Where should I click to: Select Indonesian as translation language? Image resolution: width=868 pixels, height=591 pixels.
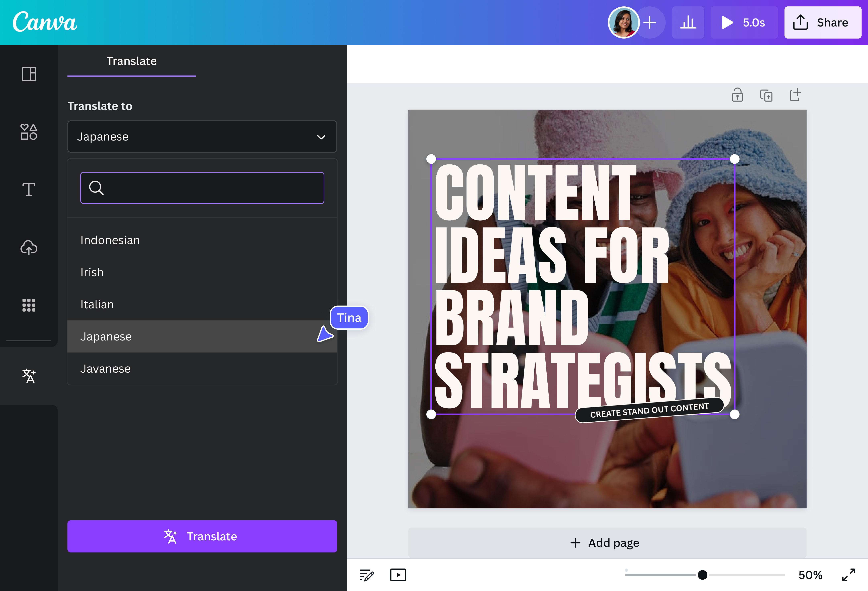click(x=149, y=240)
